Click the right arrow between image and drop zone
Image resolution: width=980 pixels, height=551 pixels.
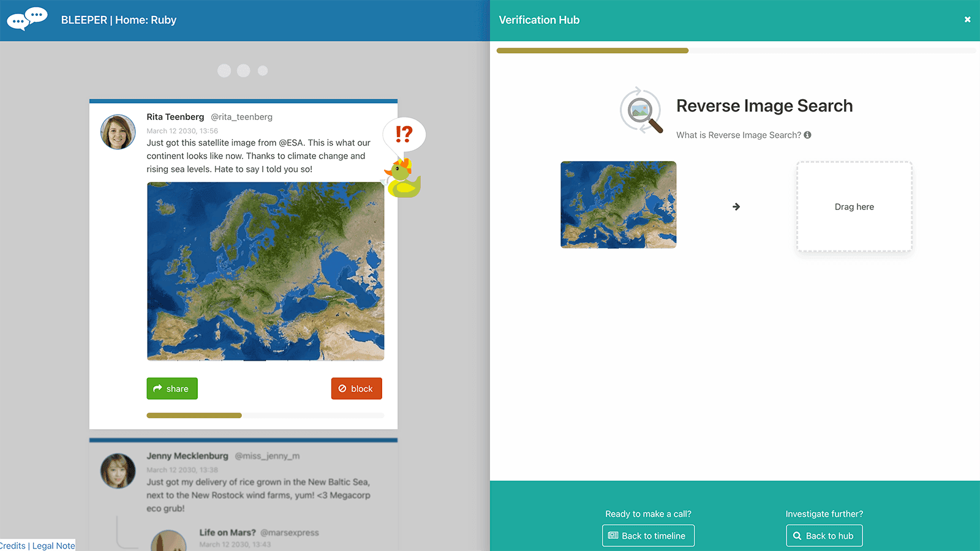click(736, 207)
